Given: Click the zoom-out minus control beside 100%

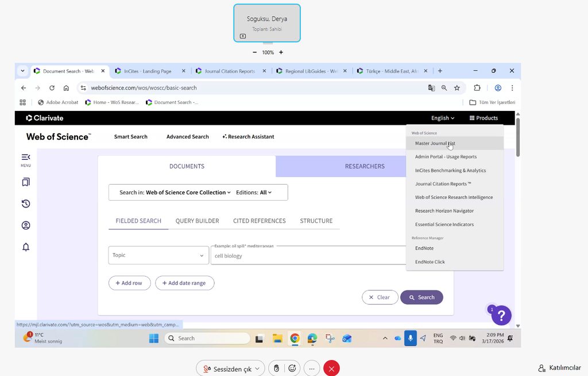Looking at the screenshot, I should 254,52.
